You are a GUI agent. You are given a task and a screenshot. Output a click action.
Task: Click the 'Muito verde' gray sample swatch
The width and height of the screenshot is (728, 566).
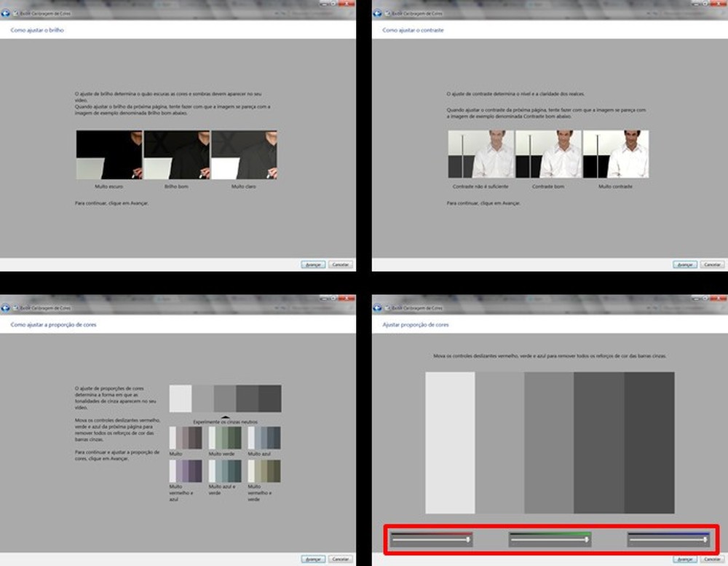[225, 438]
